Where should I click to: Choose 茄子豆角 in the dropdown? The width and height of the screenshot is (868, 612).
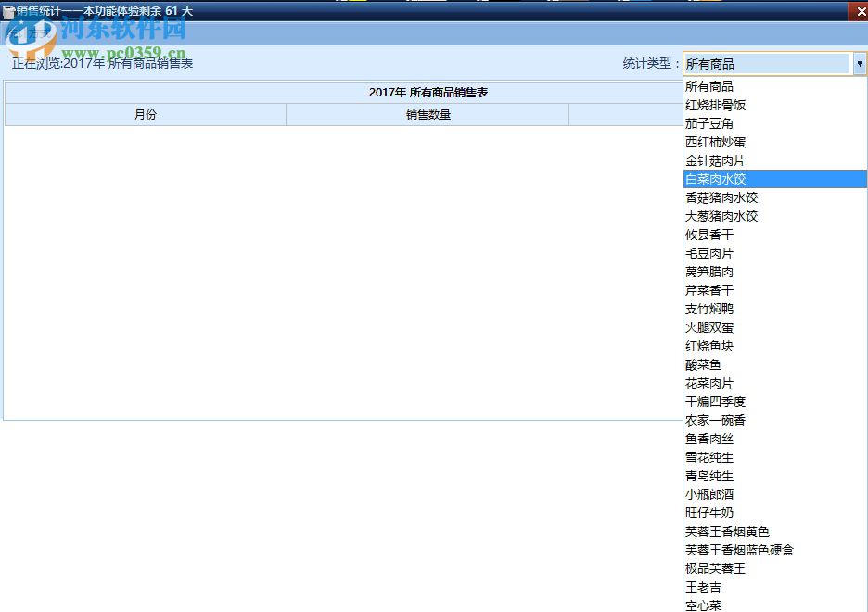click(x=775, y=123)
